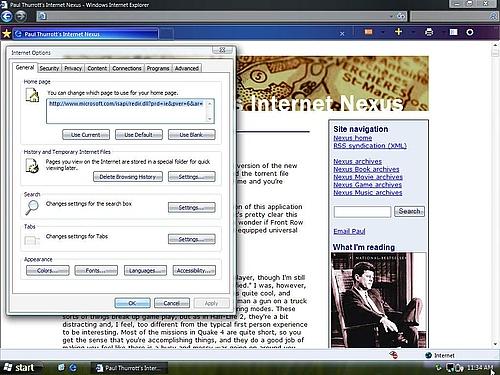Print the page with the printer icon
The width and height of the screenshot is (500, 375).
[429, 32]
